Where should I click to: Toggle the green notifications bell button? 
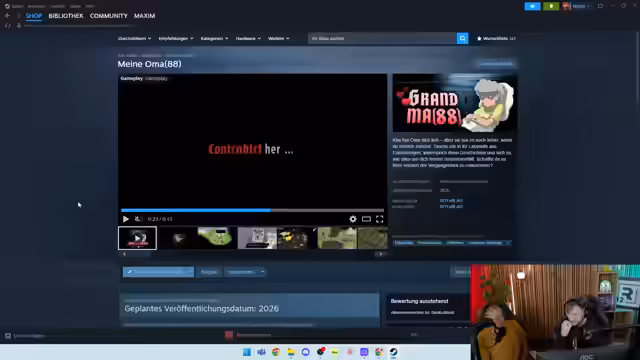tap(551, 6)
